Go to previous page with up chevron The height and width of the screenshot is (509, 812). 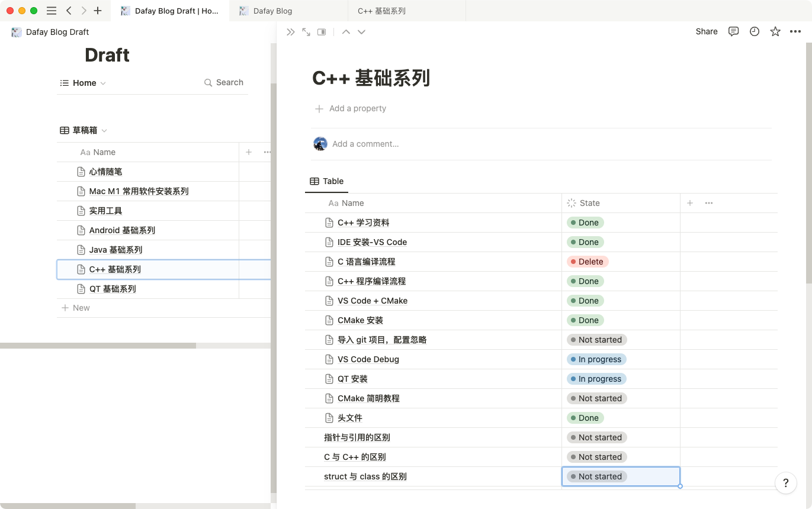[346, 32]
